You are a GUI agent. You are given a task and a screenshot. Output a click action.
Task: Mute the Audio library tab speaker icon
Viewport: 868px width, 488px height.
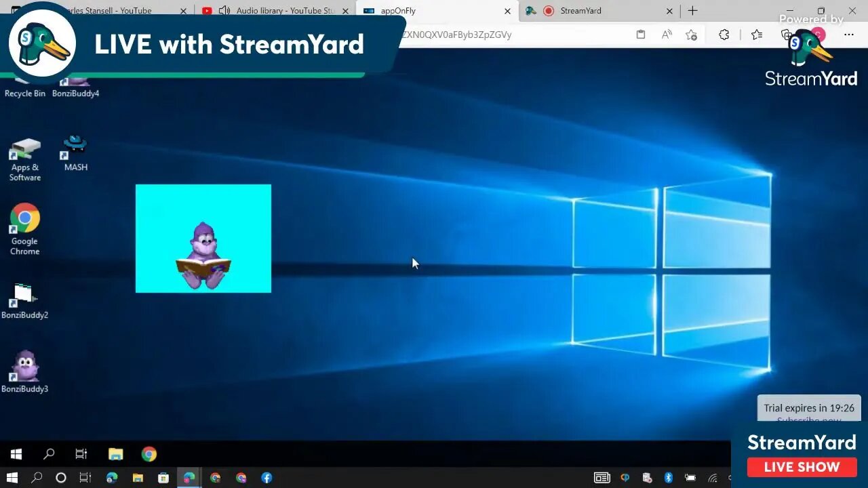click(224, 11)
